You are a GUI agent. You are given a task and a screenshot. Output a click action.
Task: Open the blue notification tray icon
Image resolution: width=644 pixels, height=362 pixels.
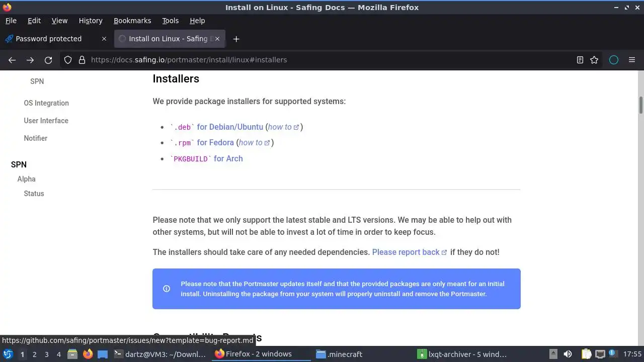(613, 354)
